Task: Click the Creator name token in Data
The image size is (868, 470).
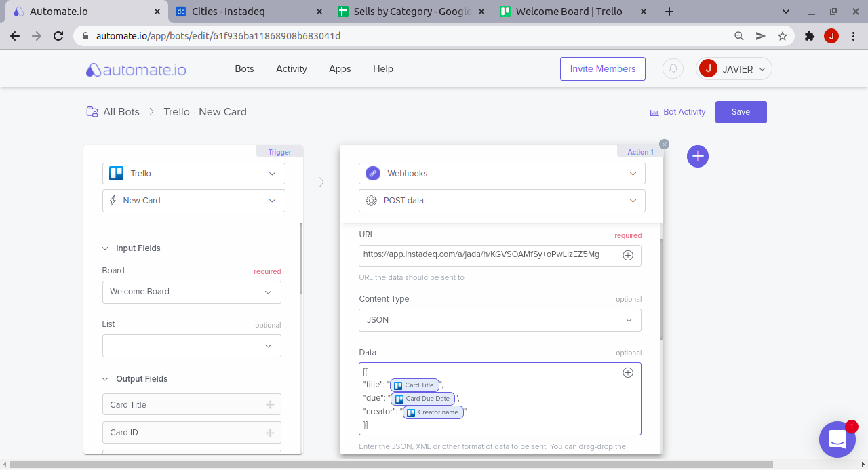Action: click(x=433, y=412)
